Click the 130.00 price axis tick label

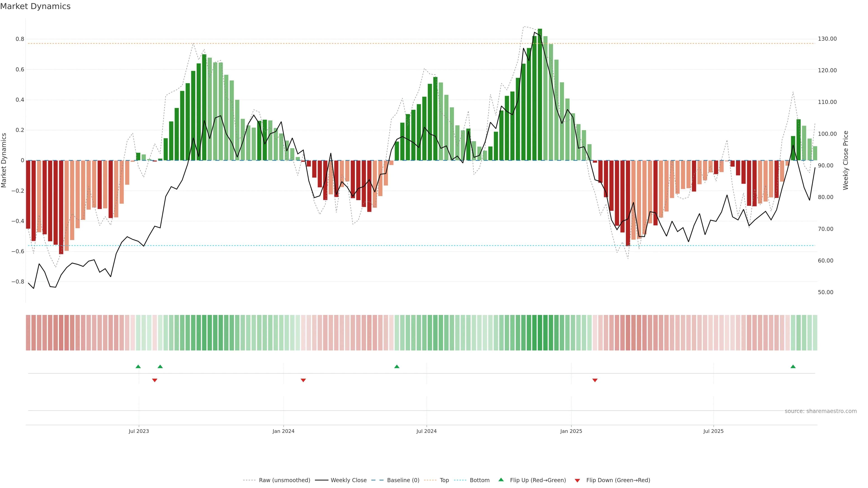pos(827,39)
